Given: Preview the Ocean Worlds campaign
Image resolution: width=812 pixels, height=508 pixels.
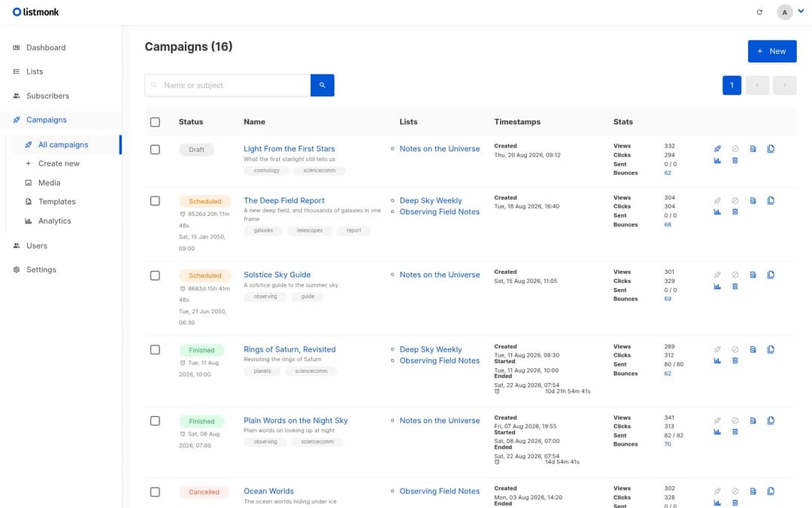Looking at the screenshot, I should 753,491.
